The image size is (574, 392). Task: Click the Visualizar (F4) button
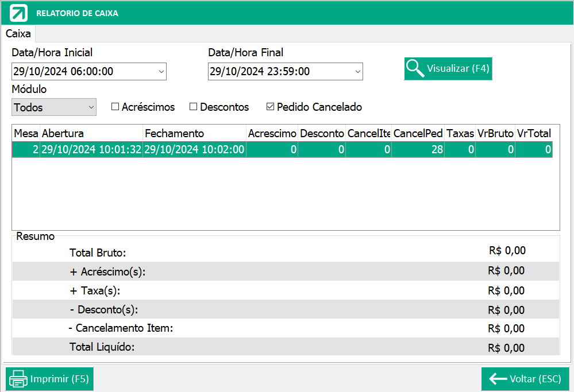coord(448,68)
